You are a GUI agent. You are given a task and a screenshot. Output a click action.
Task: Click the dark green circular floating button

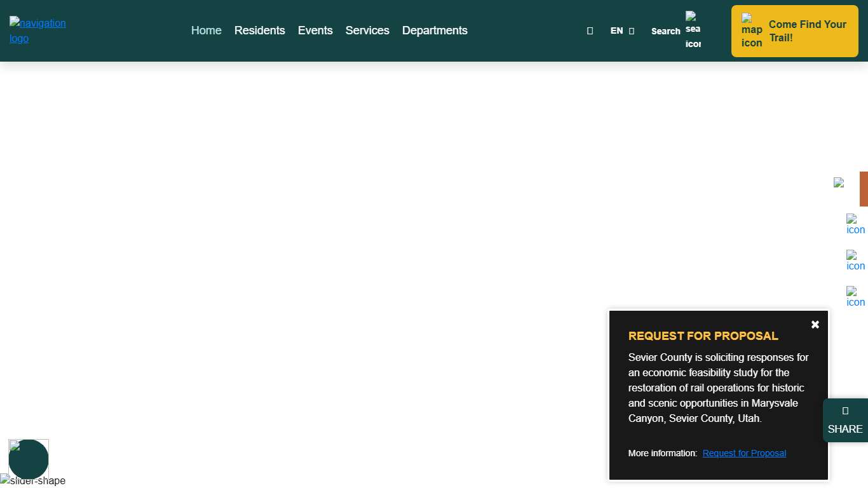tap(29, 459)
